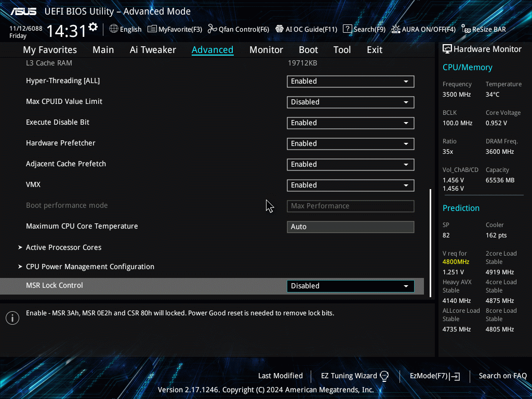Click the settings gear next to clock
The width and height of the screenshot is (532, 399).
[93, 27]
